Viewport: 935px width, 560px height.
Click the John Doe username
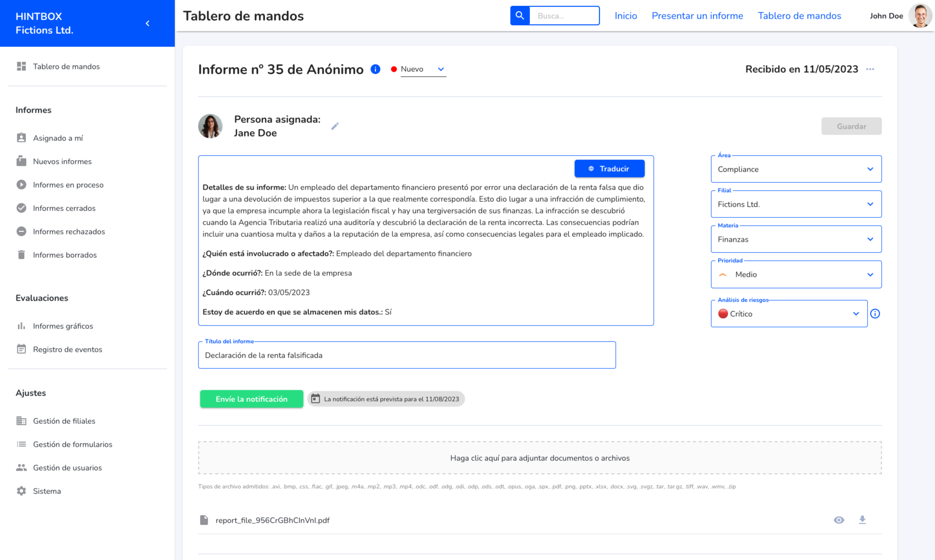coord(886,16)
